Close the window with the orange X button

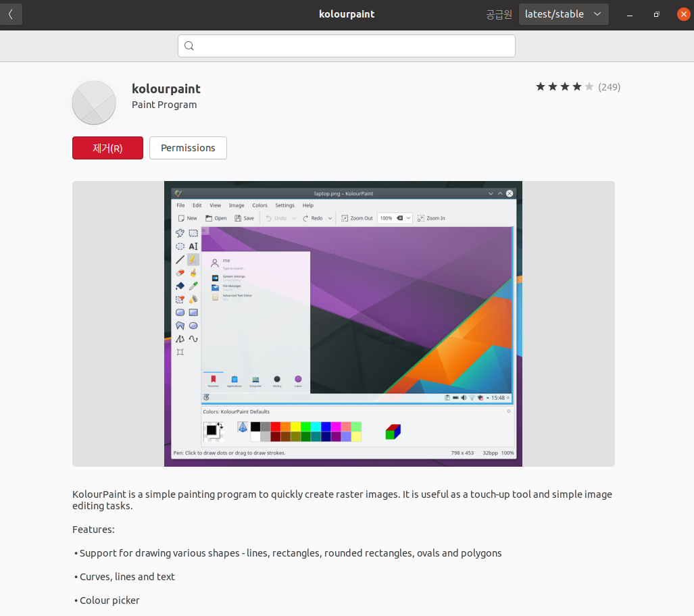click(683, 14)
